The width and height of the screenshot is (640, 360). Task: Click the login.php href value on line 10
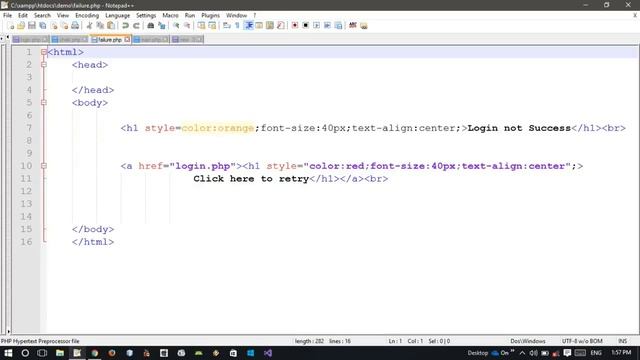click(203, 166)
